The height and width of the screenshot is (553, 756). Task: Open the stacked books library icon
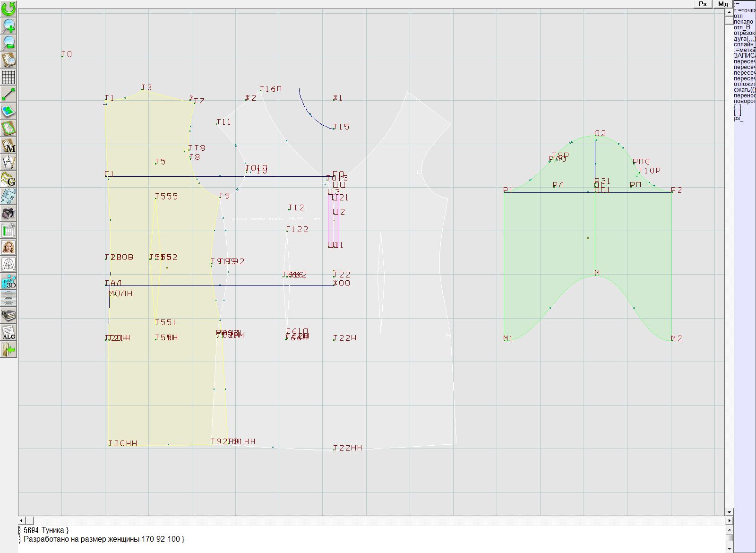click(x=9, y=315)
